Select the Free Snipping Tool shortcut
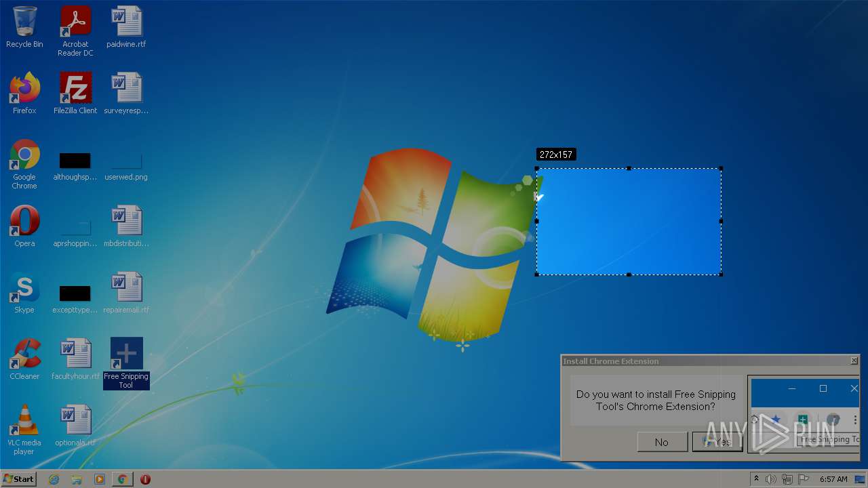This screenshot has height=488, width=868. [126, 363]
